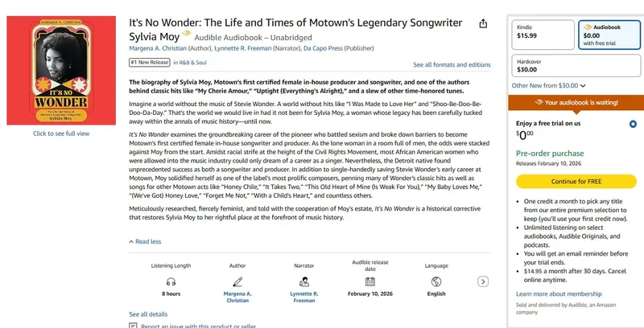Click the narrator person icon
The width and height of the screenshot is (644, 328).
pyautogui.click(x=304, y=281)
